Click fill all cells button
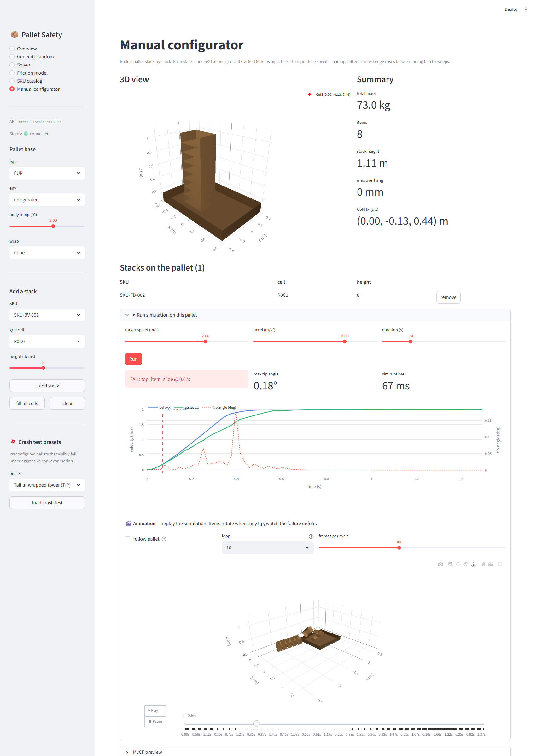The width and height of the screenshot is (536, 756). [27, 403]
